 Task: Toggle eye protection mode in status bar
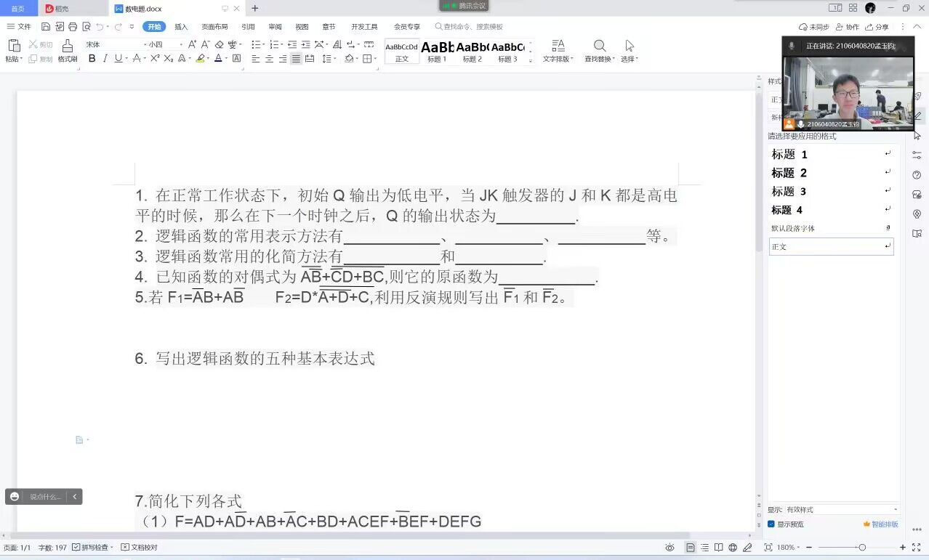(669, 548)
